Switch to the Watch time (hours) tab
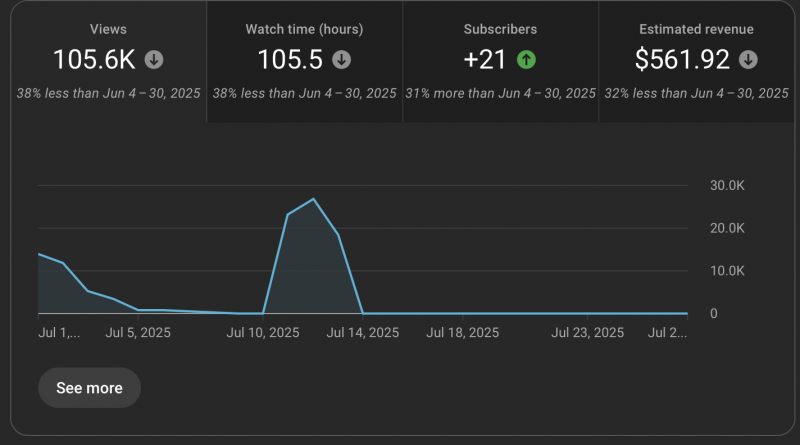 pyautogui.click(x=304, y=30)
